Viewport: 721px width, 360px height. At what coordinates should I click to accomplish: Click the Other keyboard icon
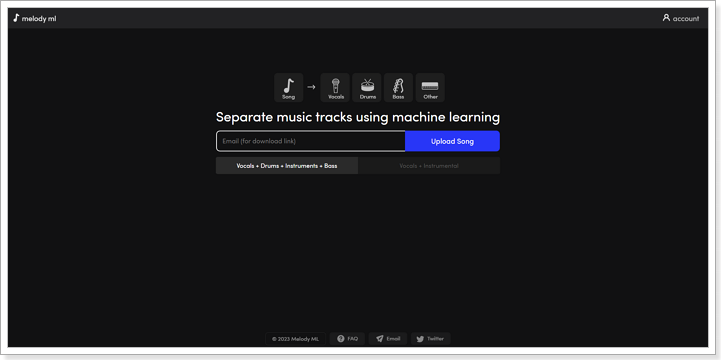[x=430, y=87]
